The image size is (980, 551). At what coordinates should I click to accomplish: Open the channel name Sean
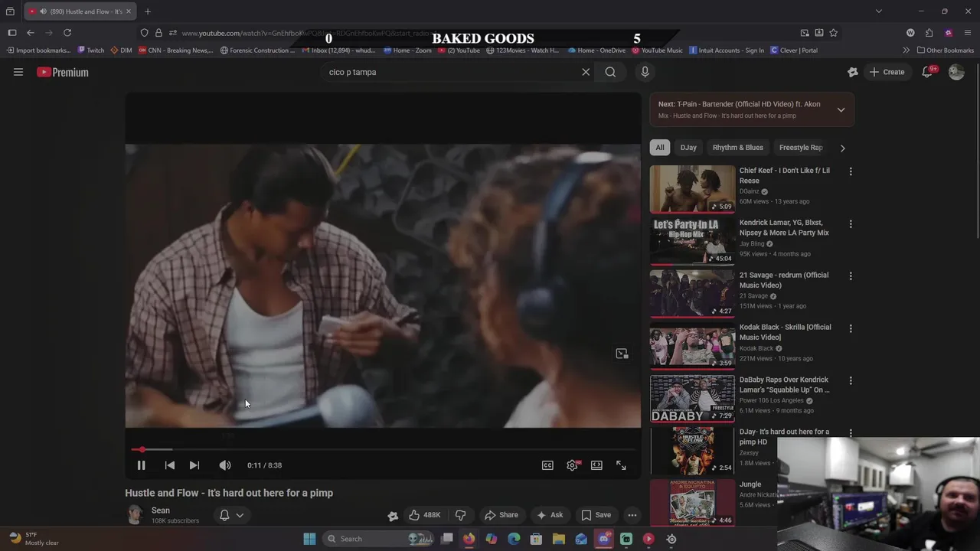[161, 510]
